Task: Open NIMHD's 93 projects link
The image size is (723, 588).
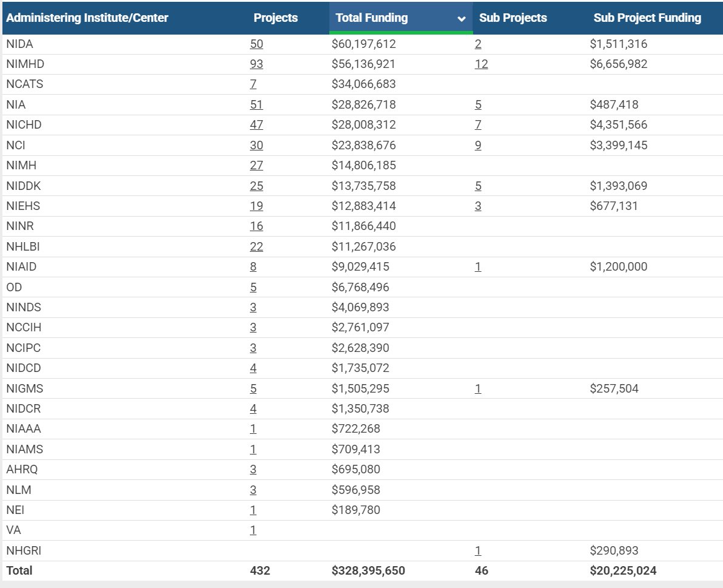Action: pyautogui.click(x=257, y=64)
